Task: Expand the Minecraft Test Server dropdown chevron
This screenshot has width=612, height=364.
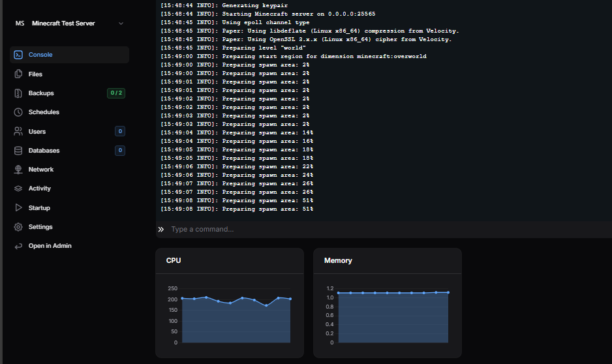Action: (121, 23)
